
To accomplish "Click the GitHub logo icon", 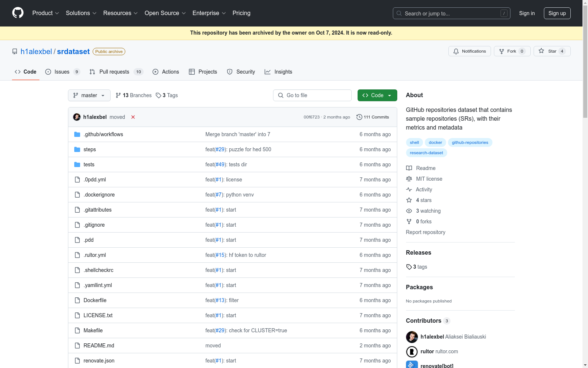I will pyautogui.click(x=18, y=13).
